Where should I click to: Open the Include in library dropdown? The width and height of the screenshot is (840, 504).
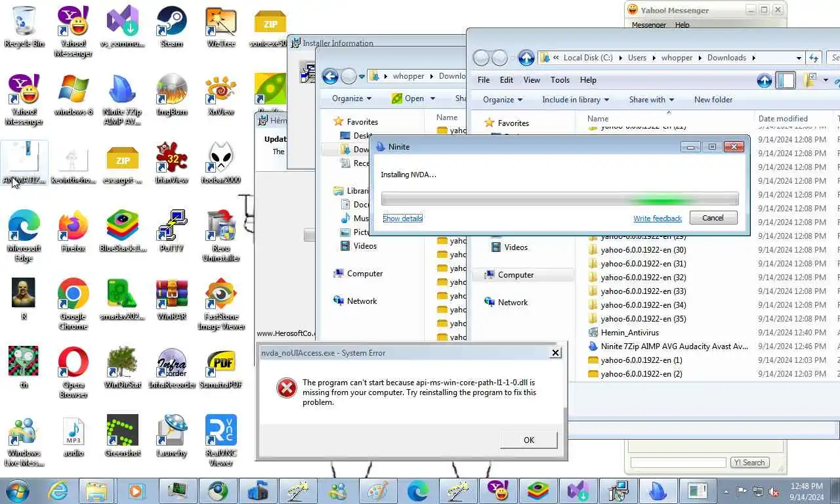pyautogui.click(x=576, y=100)
